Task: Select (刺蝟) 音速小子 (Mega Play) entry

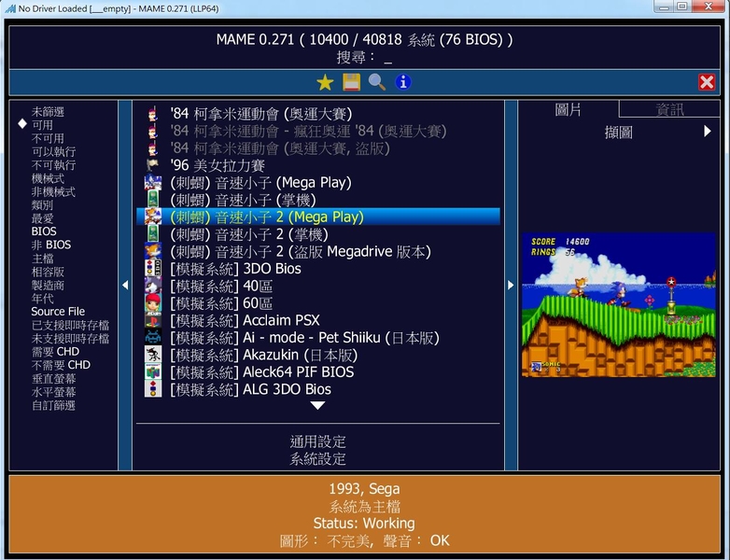Action: tap(318, 183)
